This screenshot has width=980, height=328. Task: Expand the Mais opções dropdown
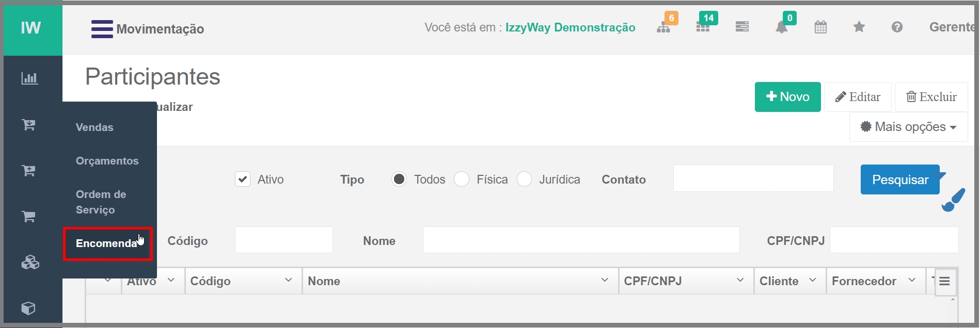(x=908, y=127)
